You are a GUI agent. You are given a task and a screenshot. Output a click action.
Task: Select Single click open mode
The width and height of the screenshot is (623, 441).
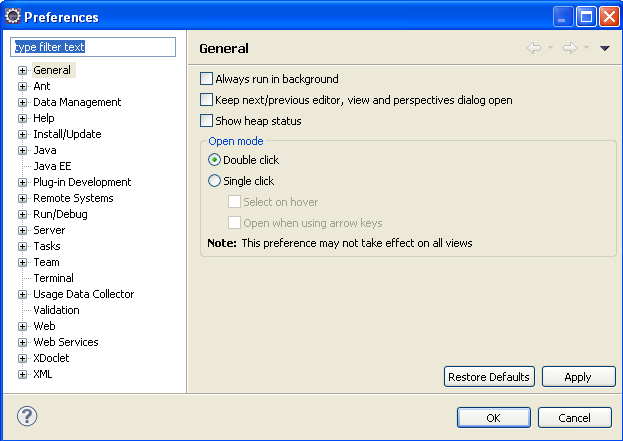point(214,181)
